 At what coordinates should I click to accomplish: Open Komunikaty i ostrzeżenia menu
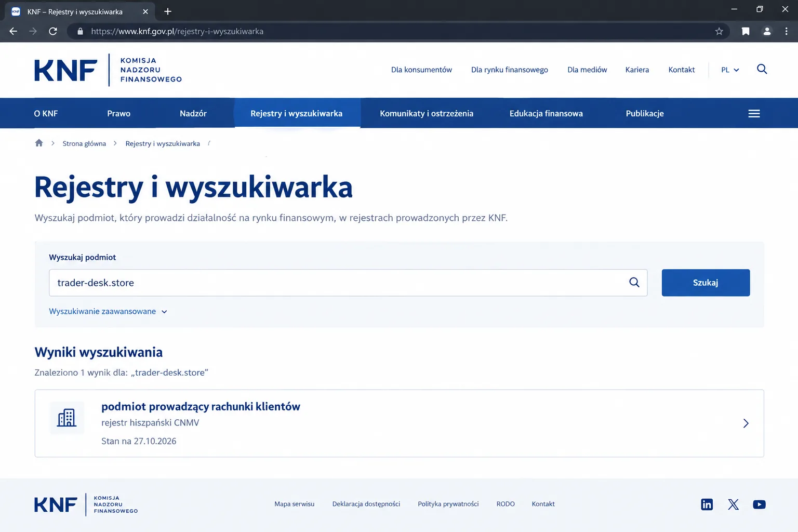(x=427, y=113)
